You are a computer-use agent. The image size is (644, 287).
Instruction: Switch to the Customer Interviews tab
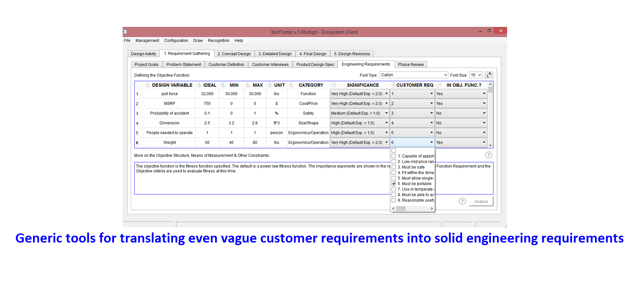click(x=270, y=65)
